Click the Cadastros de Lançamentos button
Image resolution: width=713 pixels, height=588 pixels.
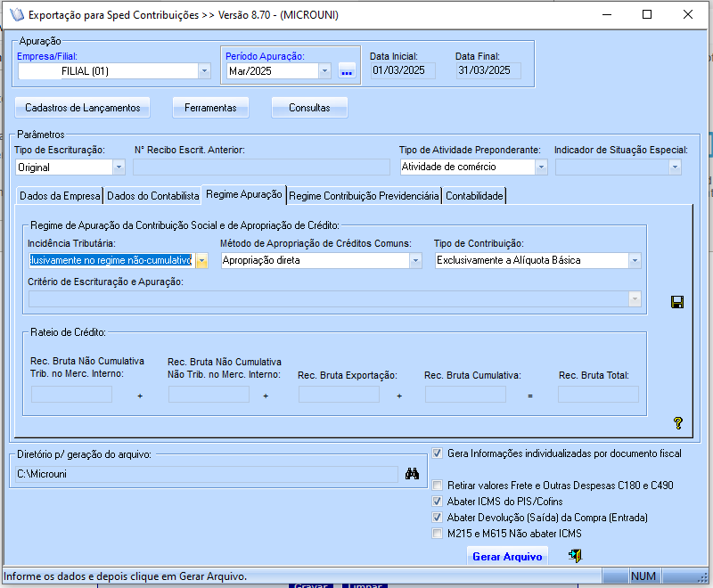tap(82, 108)
